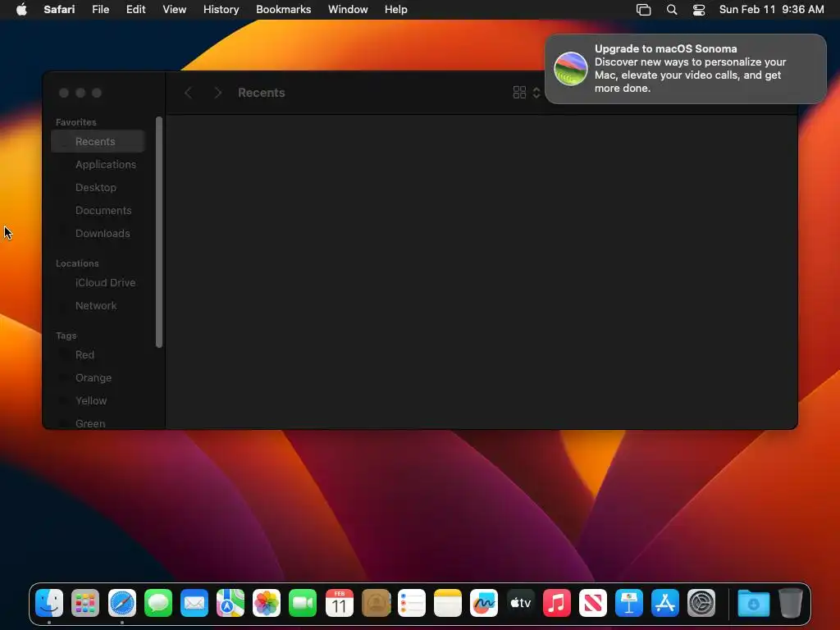Viewport: 840px width, 630px height.
Task: Open the Trash in the Dock
Action: 790,603
